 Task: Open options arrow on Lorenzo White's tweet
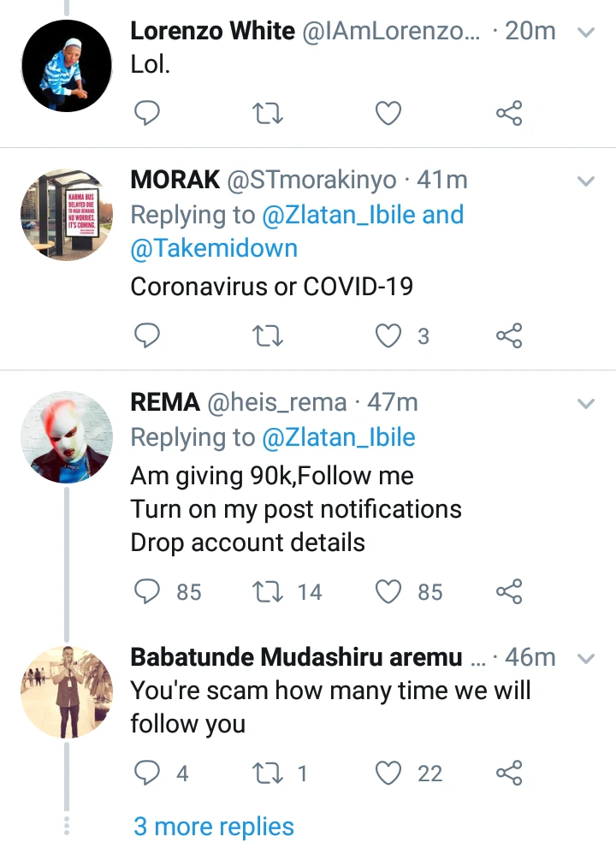coord(586,33)
